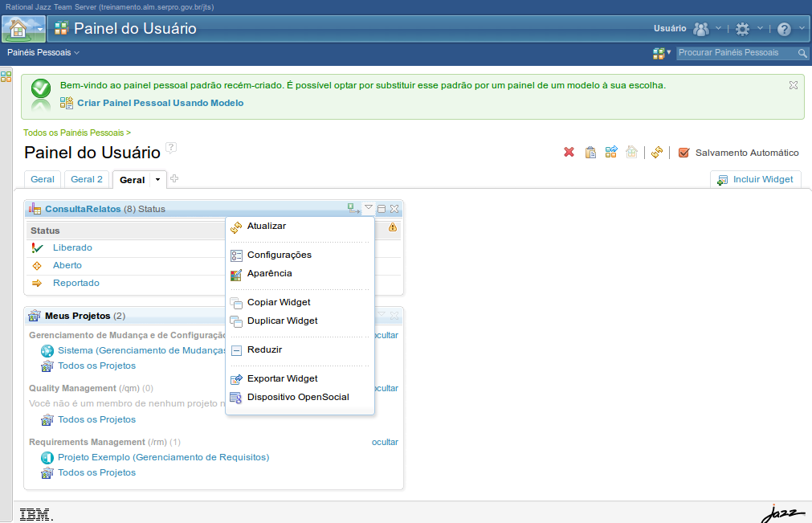Click Todos os Projetos under Gerenciamento de Mudança
812x523 pixels.
[x=97, y=366]
